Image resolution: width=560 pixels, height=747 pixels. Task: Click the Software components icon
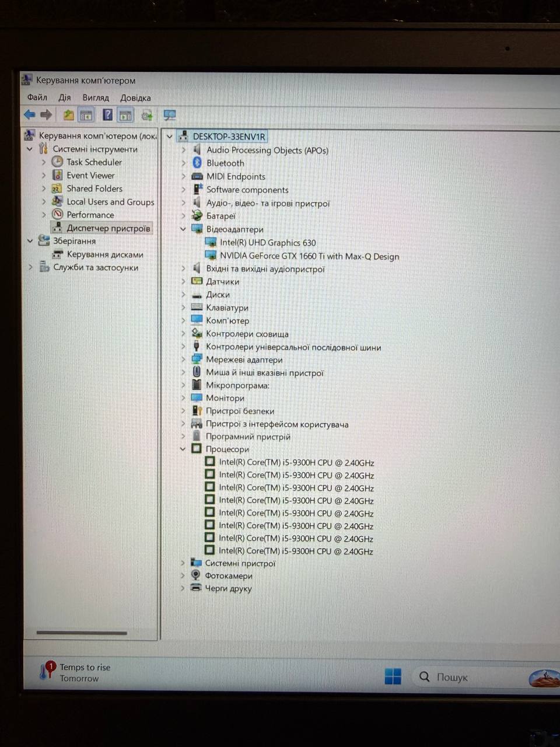[197, 190]
